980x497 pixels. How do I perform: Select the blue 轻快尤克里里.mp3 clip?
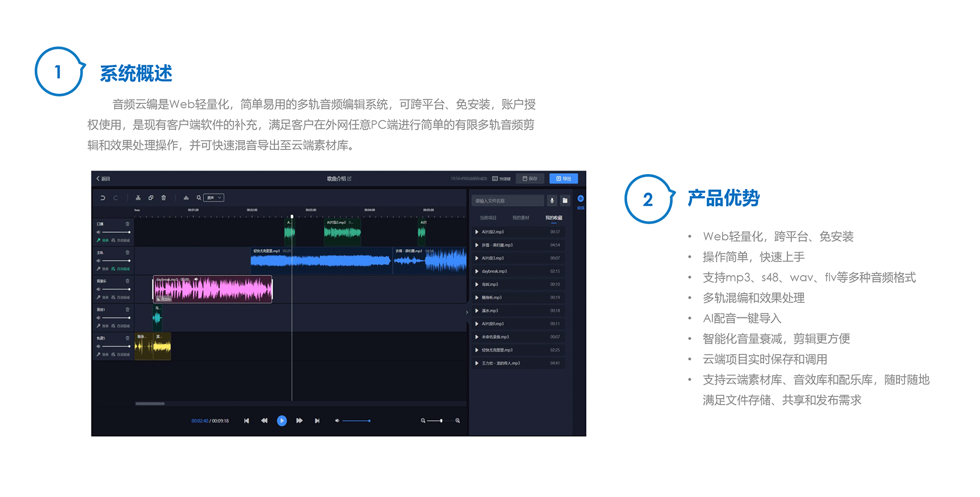coord(320,261)
